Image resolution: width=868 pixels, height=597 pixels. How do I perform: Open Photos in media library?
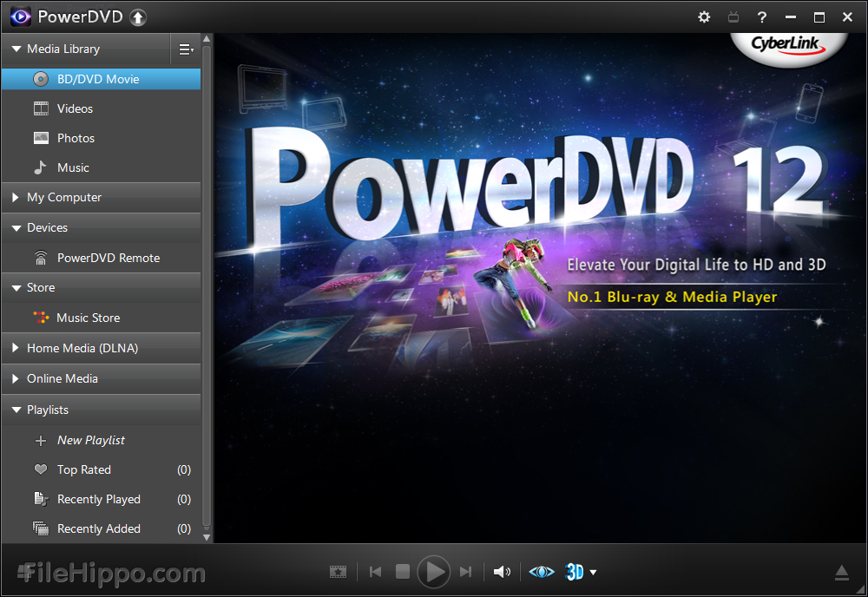tap(102, 138)
